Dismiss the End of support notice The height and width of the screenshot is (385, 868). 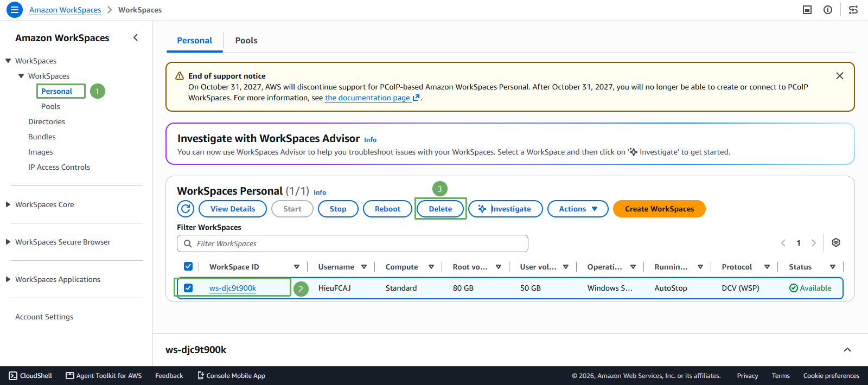click(840, 76)
